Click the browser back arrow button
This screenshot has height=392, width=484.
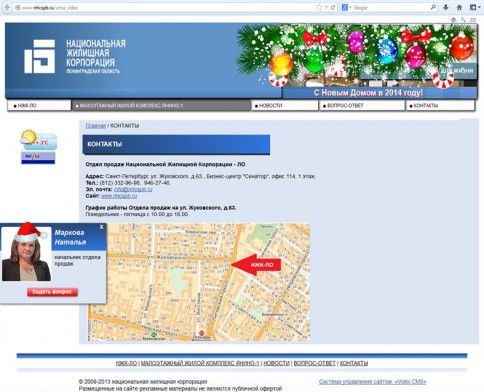tap(6, 7)
